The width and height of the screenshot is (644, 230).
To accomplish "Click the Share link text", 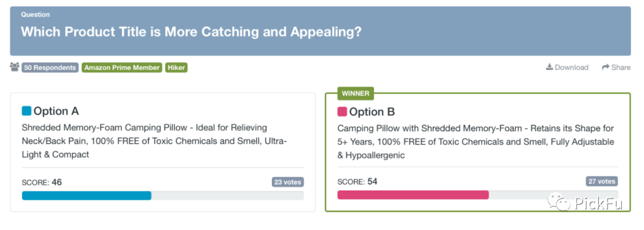I will [621, 68].
